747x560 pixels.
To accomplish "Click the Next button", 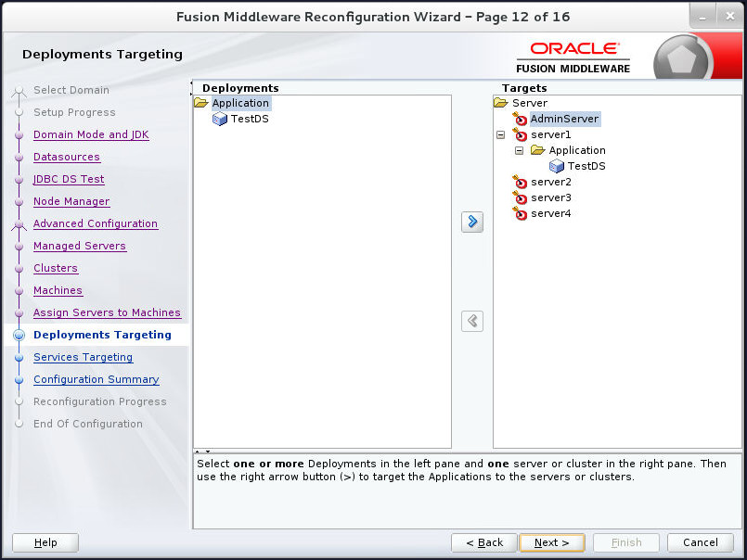I will click(x=552, y=542).
